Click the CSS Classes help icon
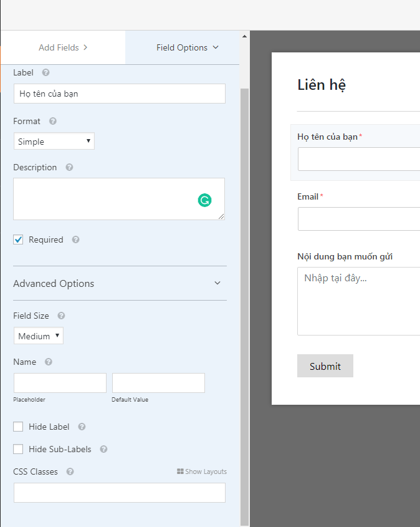Viewport: 420px width, 527px height. 70,472
